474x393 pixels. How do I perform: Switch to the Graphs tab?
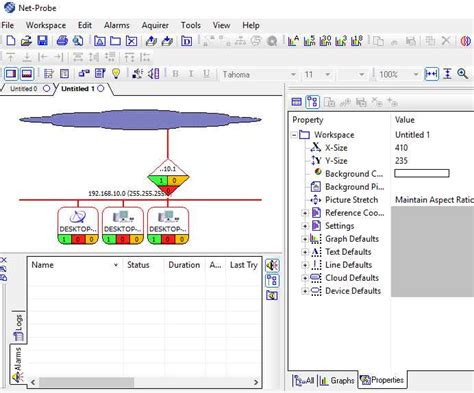pos(337,380)
